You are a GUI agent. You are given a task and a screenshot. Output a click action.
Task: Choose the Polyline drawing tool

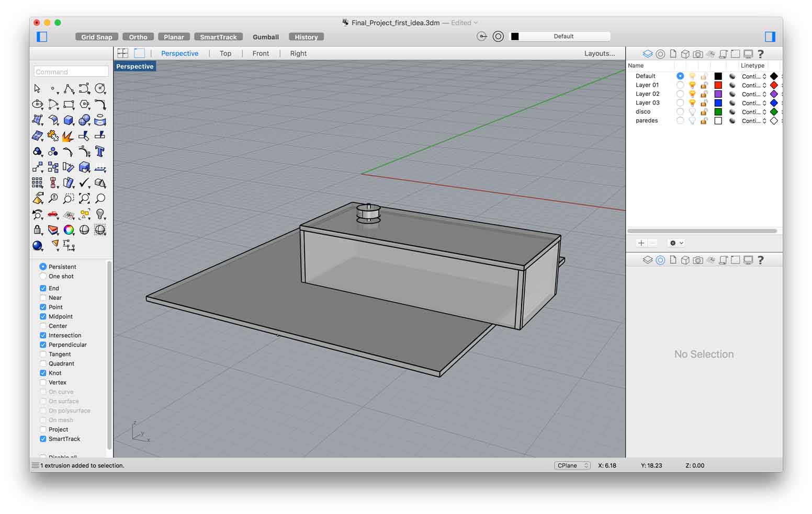[x=69, y=88]
